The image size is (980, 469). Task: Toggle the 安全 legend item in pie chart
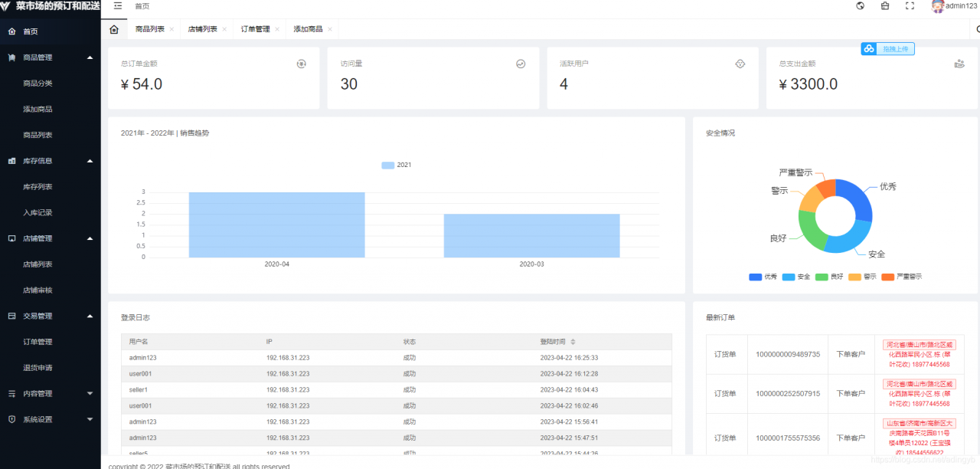tap(795, 277)
